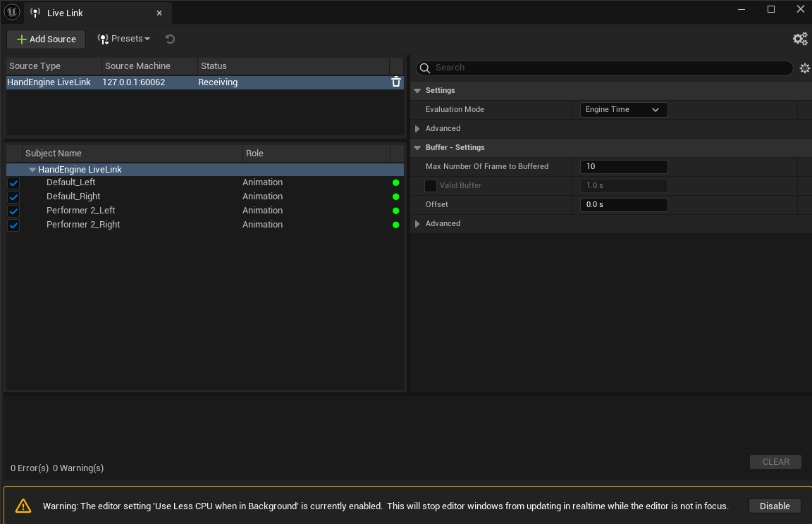
Task: Click the Receiving status cell
Action: (x=218, y=82)
